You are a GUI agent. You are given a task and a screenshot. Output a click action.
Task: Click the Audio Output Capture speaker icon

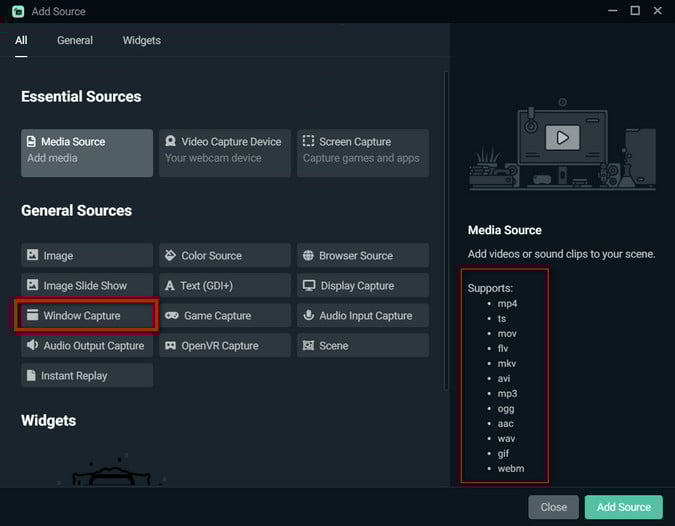(32, 345)
